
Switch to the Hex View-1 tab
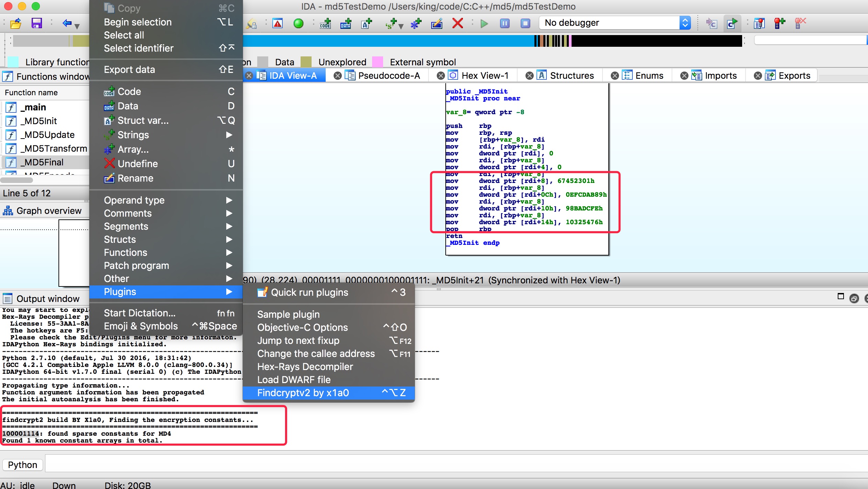pyautogui.click(x=485, y=76)
